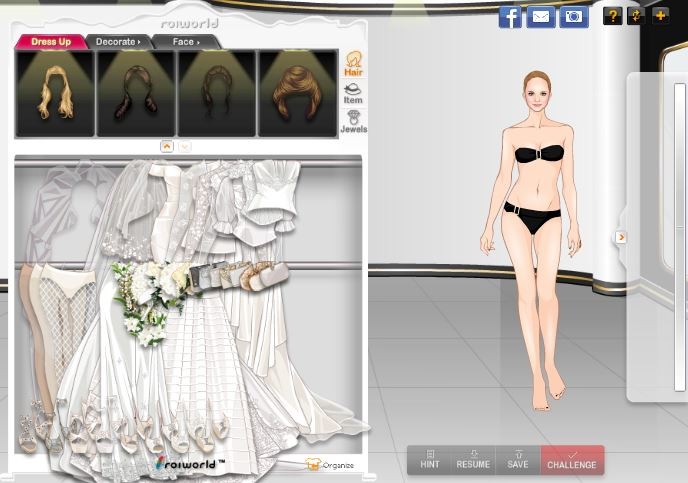Click the yellow swap arrows icon
This screenshot has width=688, height=483.
636,16
